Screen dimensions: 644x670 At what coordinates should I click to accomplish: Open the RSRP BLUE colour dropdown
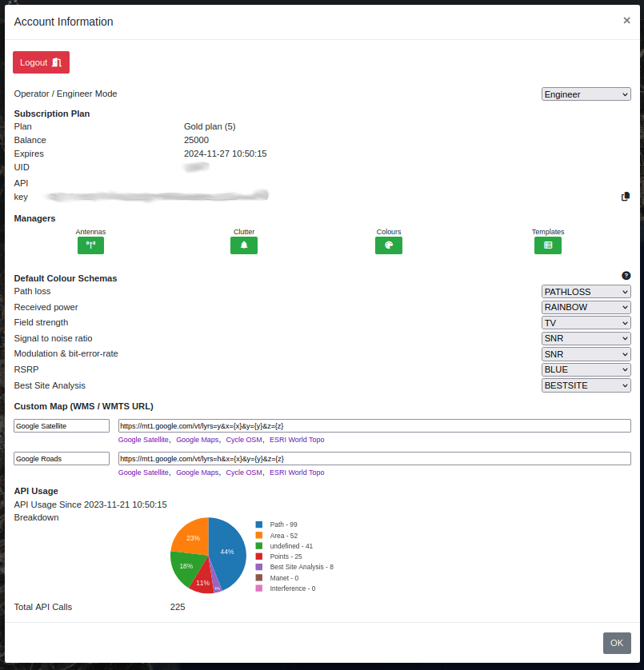tap(586, 369)
